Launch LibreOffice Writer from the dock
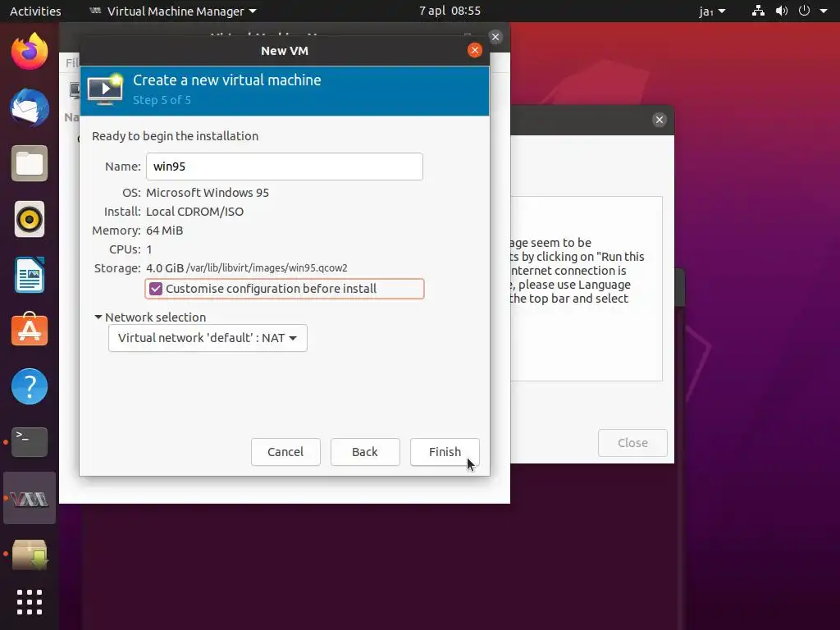The image size is (840, 630). click(30, 275)
